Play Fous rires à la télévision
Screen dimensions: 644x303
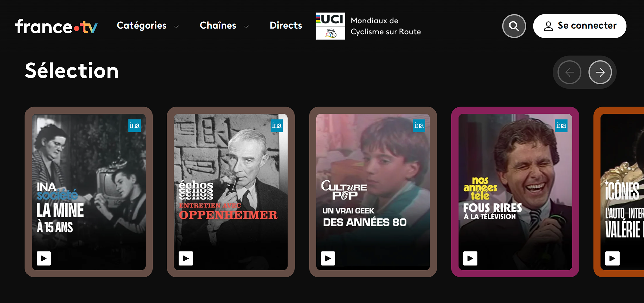470,258
